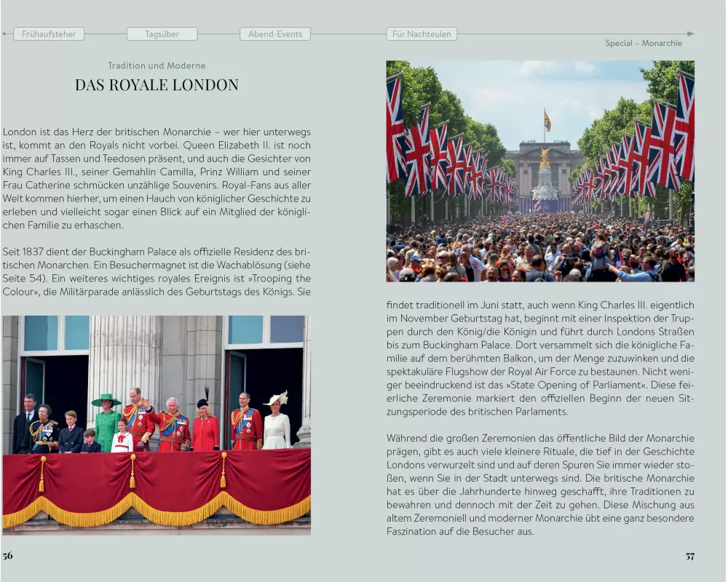The image size is (728, 582).
Task: Open the royal family balcony photo
Action: (x=157, y=425)
